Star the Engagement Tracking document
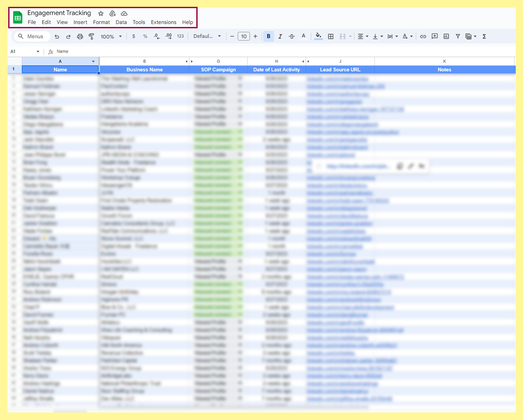 (x=101, y=13)
